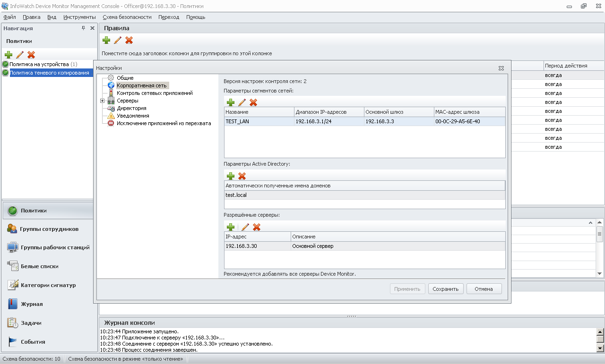Delete selected network segment with red cross
The width and height of the screenshot is (605, 364).
(x=253, y=102)
